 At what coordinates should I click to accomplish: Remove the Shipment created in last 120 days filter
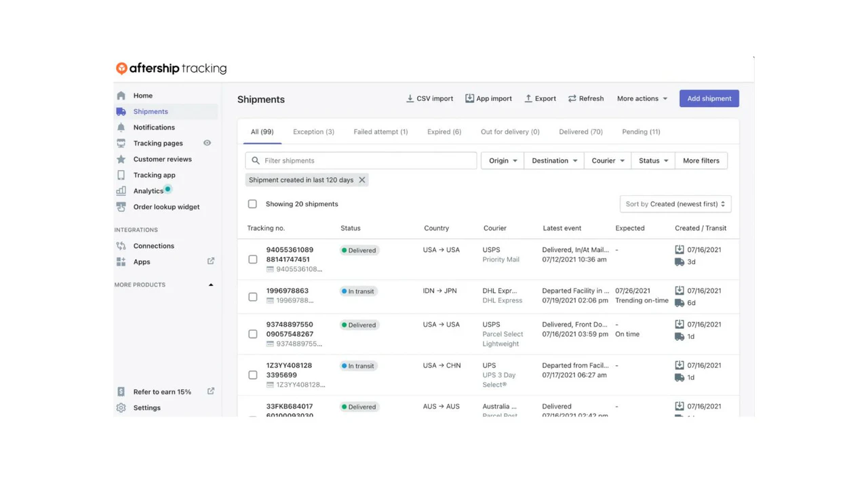coord(362,180)
